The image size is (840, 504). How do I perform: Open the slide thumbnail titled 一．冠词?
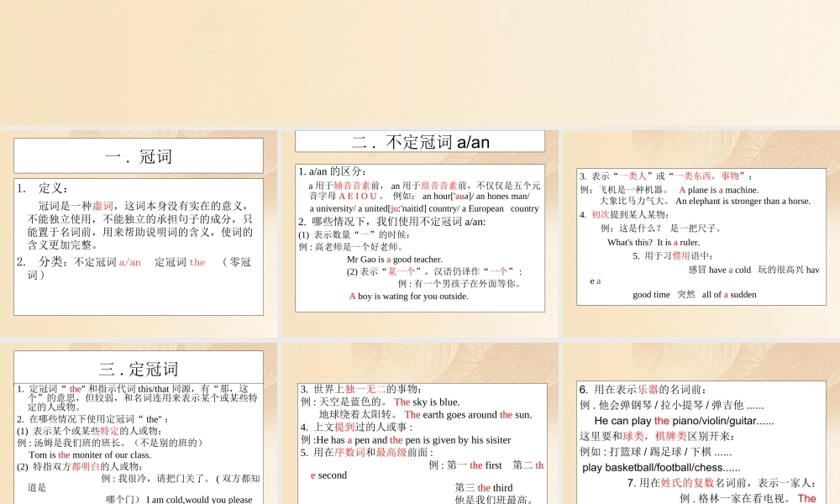click(x=139, y=234)
